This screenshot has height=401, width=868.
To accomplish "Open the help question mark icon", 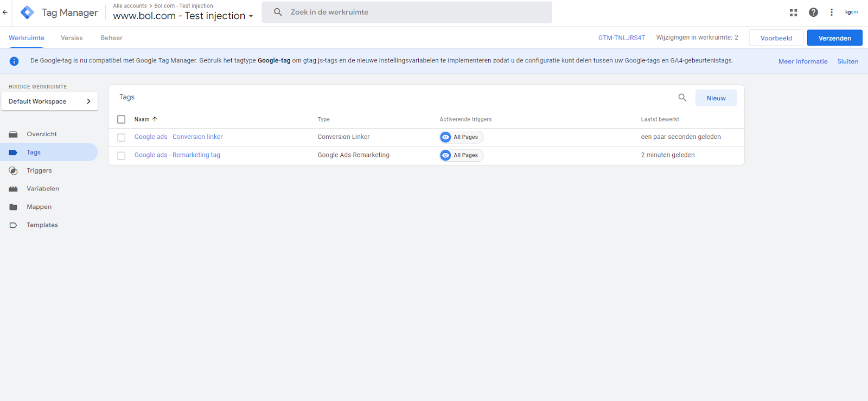I will coord(813,12).
